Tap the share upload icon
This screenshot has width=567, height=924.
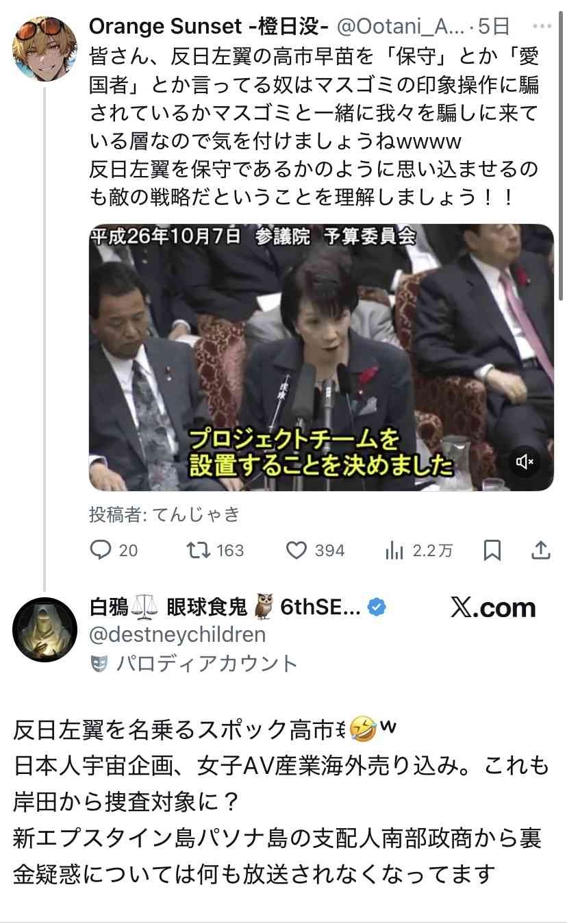(x=540, y=550)
